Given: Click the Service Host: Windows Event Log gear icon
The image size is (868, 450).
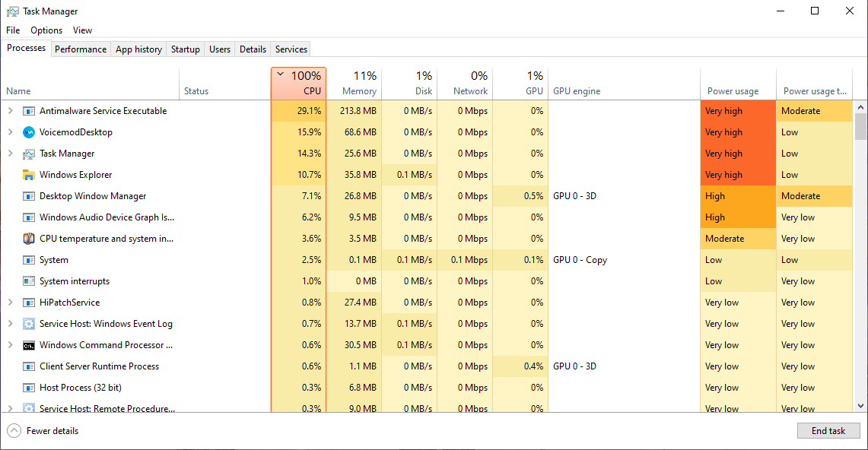Looking at the screenshot, I should click(x=29, y=324).
